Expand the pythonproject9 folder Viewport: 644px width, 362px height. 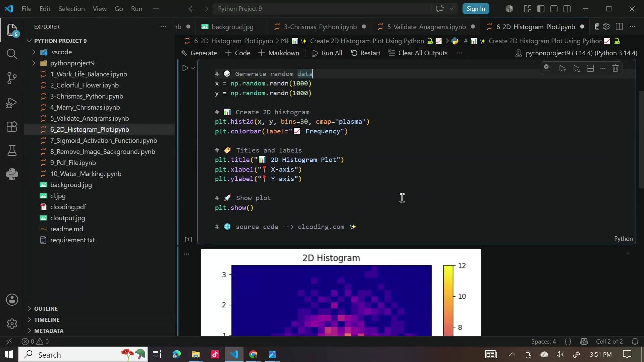(34, 63)
